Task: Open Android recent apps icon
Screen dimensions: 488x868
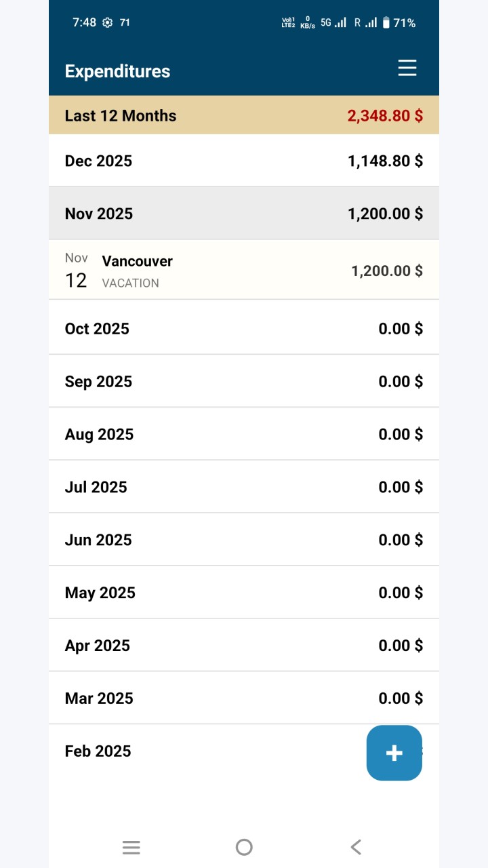Action: click(131, 846)
